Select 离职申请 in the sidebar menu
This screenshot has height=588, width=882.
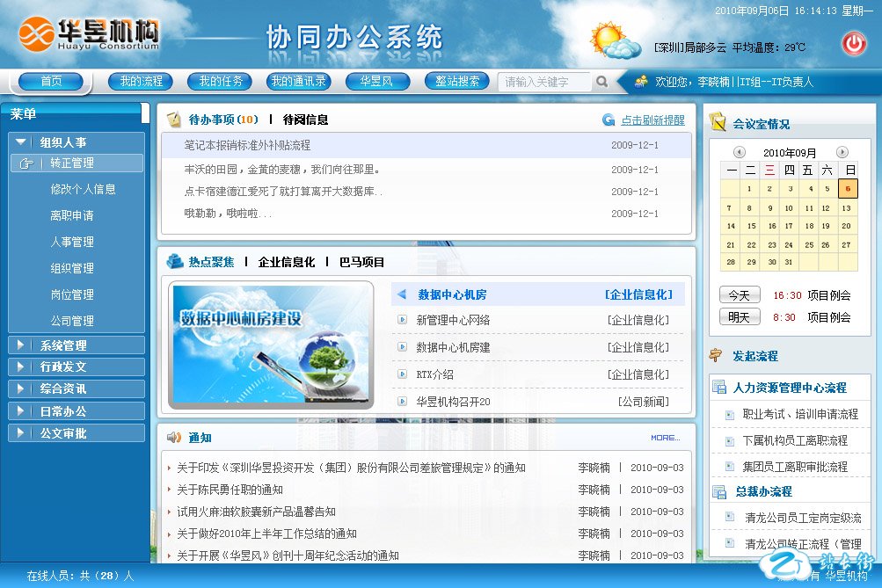pos(72,215)
